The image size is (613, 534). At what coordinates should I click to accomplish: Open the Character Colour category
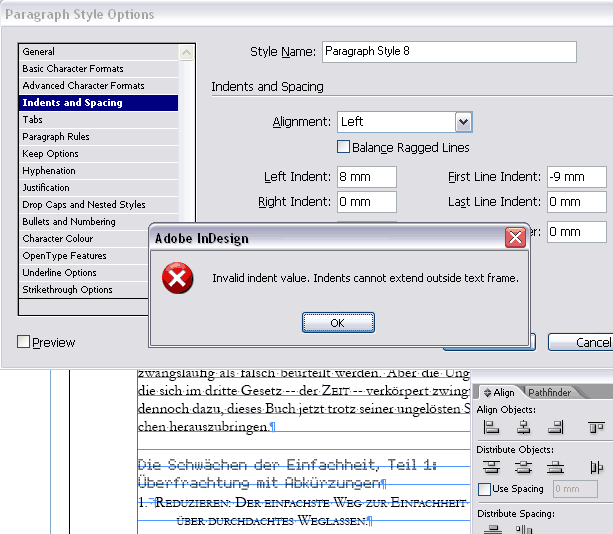click(84, 239)
